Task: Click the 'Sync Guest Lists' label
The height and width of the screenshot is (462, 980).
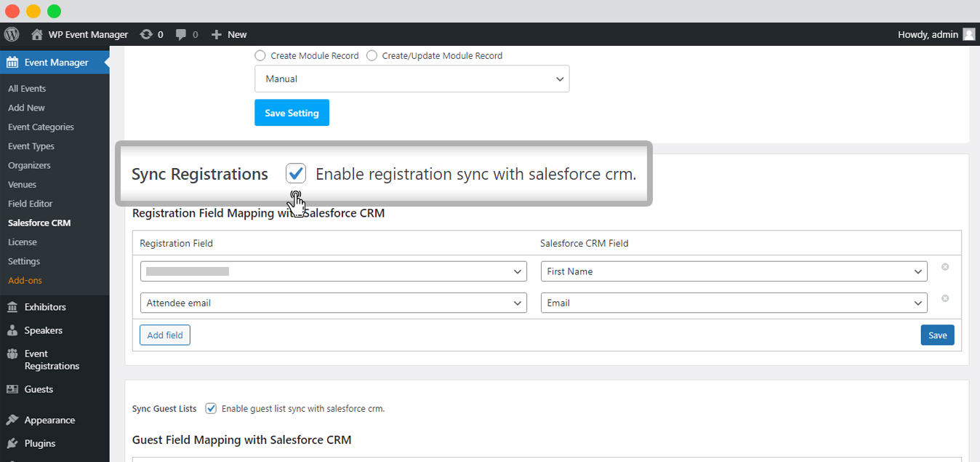Action: [x=164, y=408]
